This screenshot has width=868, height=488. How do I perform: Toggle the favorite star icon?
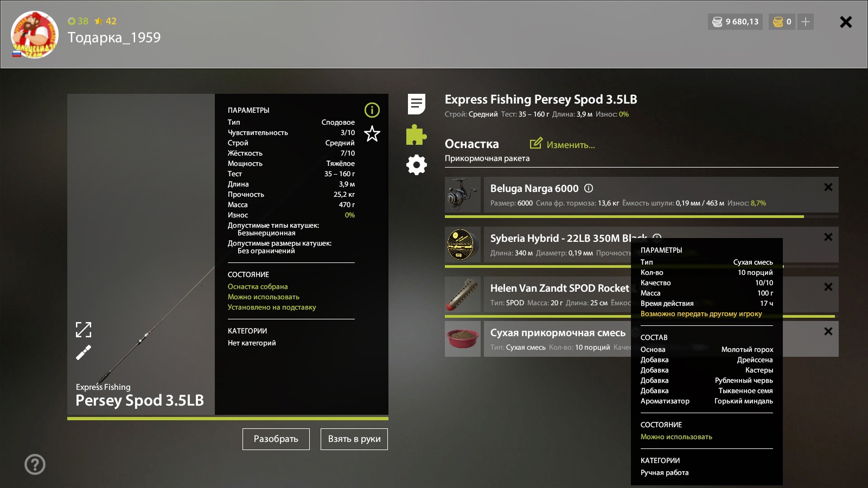pyautogui.click(x=372, y=133)
